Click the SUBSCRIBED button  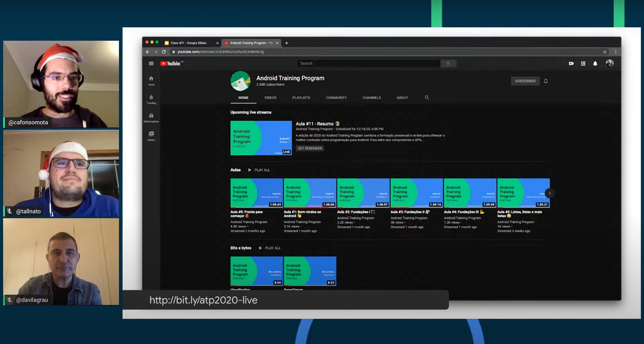525,81
